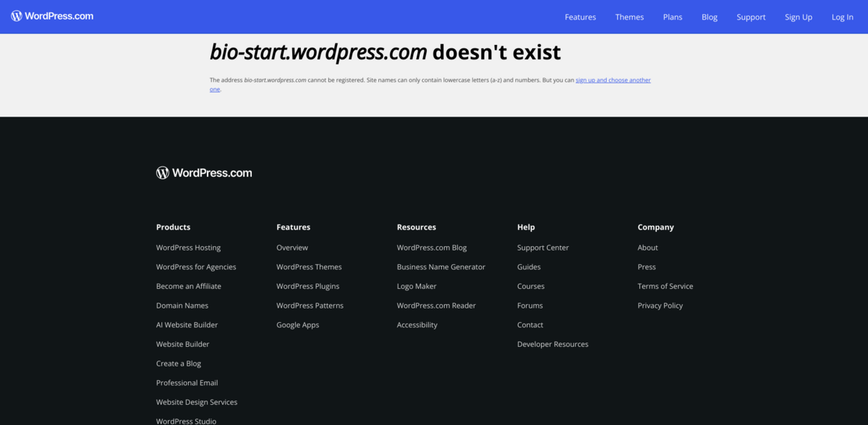Viewport: 868px width, 425px height.
Task: Open the Business Name Generator
Action: (441, 266)
